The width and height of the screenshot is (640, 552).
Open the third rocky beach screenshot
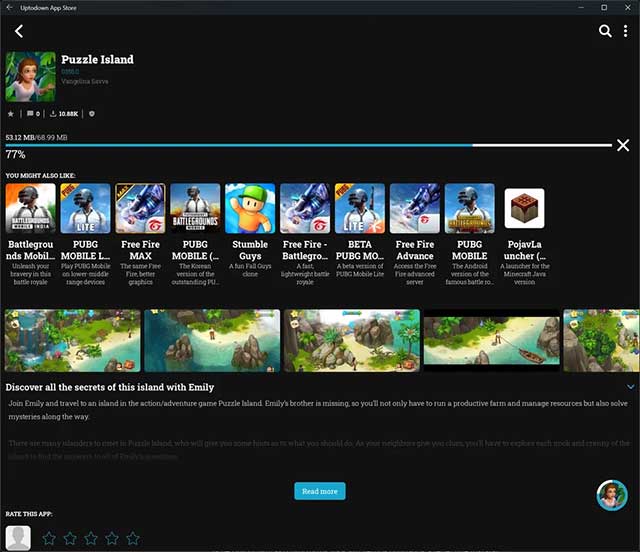(352, 341)
